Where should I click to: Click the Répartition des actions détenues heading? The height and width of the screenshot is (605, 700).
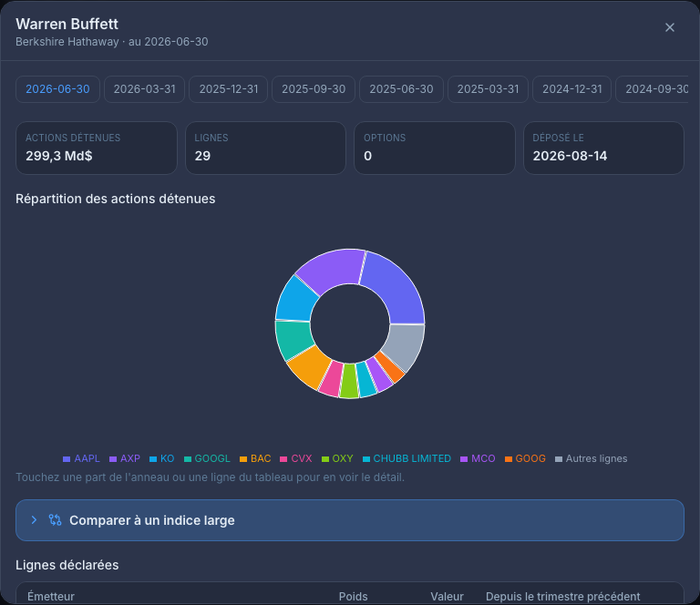[115, 199]
